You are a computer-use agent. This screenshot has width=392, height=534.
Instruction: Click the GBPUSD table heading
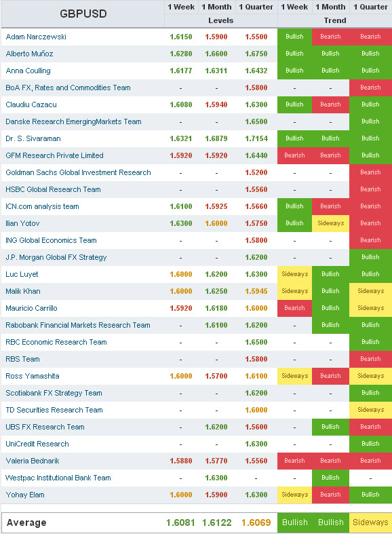[x=83, y=14]
